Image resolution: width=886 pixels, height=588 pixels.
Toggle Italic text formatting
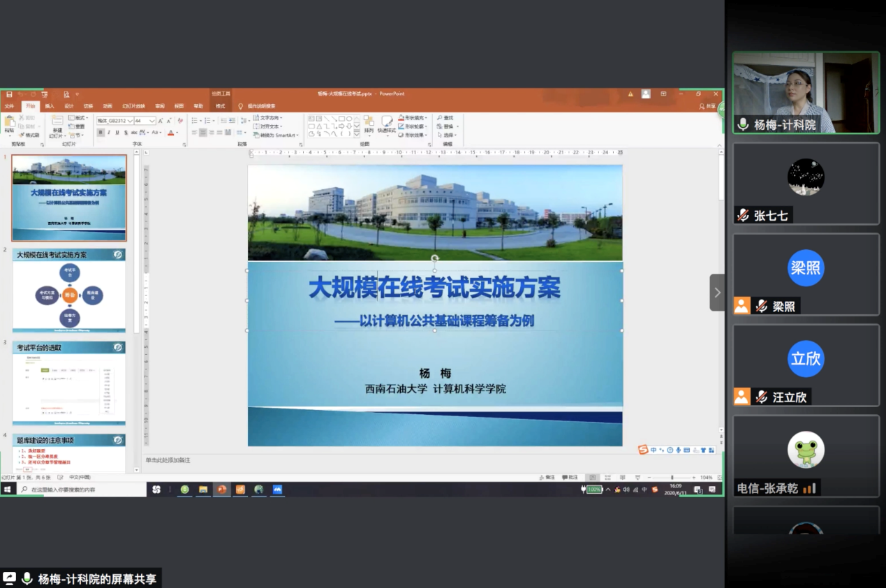pos(108,132)
